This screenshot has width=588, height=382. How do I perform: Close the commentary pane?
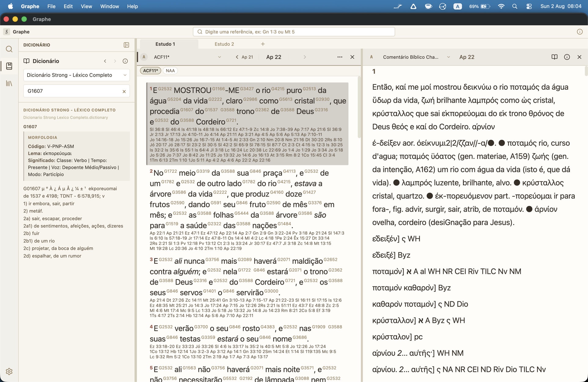(579, 57)
